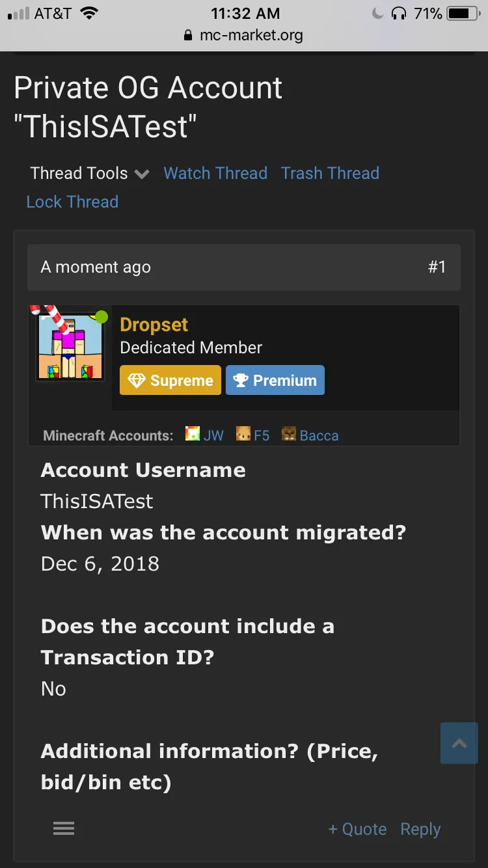488x868 pixels.
Task: Open the Dropset username profile link
Action: click(x=154, y=325)
